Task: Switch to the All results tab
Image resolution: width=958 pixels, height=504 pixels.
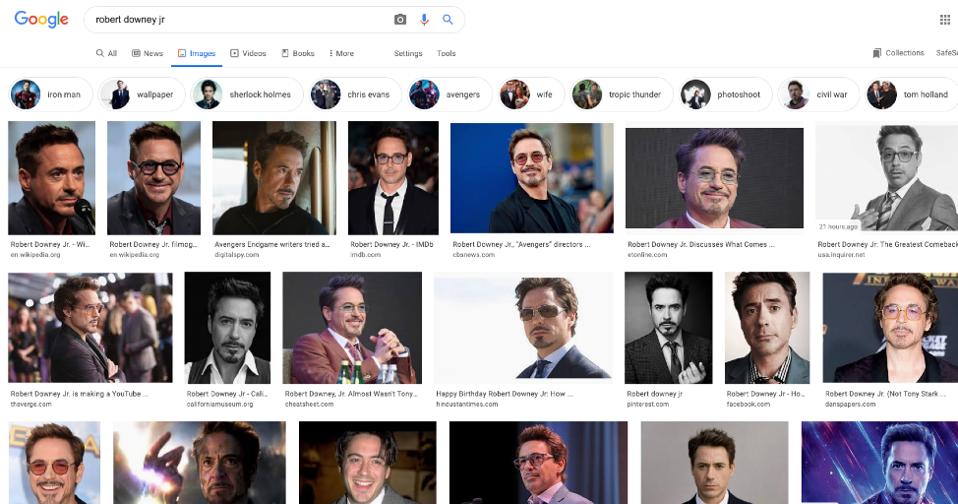Action: (x=106, y=53)
